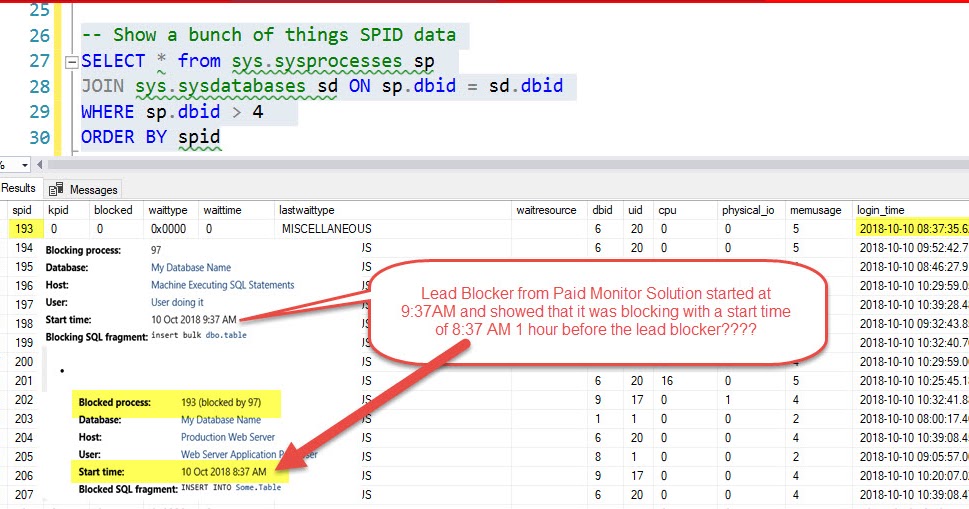Place cursor on sys.sysdatabases in line 28
This screenshot has height=509, width=969.
221,86
